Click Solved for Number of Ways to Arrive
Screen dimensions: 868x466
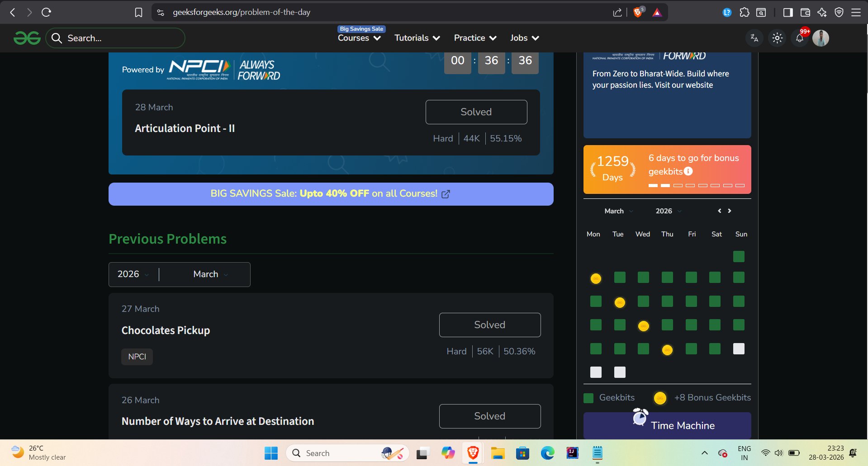[490, 416]
